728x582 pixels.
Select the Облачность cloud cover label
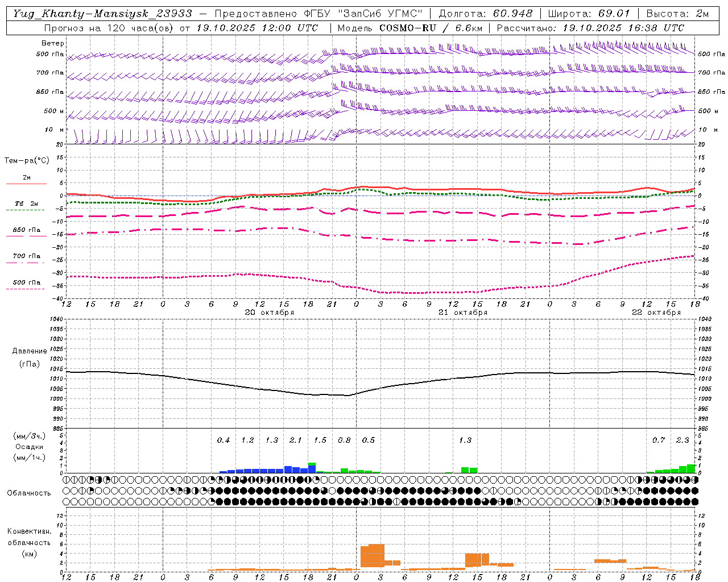[29, 493]
